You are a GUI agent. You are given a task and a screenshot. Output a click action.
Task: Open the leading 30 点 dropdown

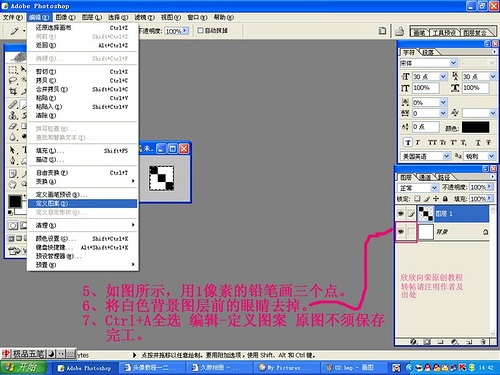click(x=493, y=77)
